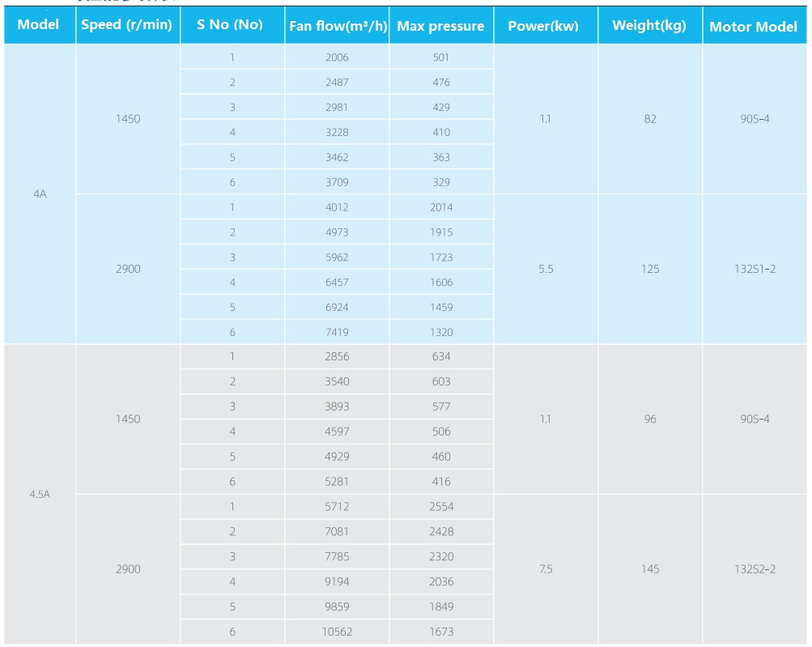Select fan flow value 7081

coord(337,531)
